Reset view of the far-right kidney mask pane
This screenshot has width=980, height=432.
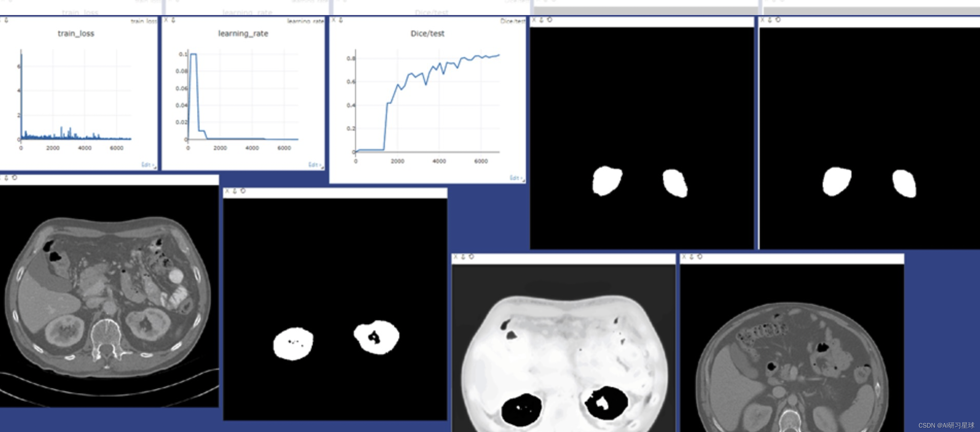[778, 20]
